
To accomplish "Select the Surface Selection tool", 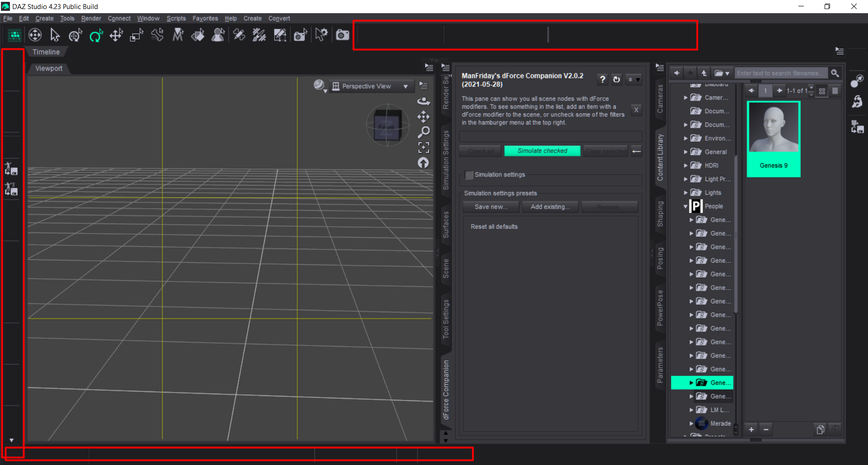I will pos(198,35).
